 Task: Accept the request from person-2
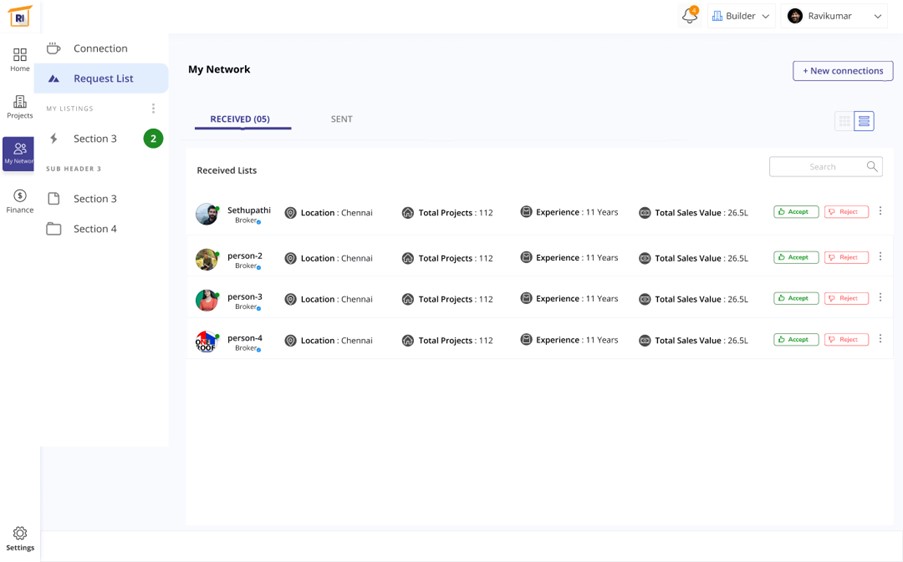pyautogui.click(x=796, y=257)
